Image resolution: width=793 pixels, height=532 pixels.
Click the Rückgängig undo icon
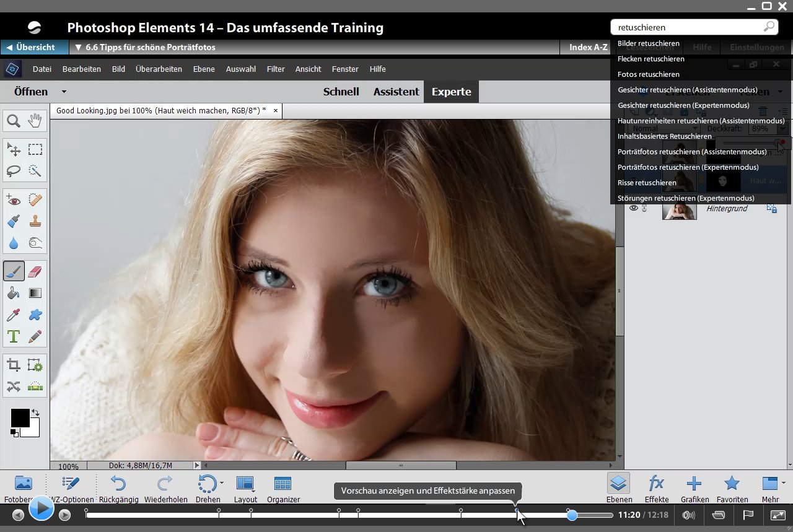tap(118, 484)
